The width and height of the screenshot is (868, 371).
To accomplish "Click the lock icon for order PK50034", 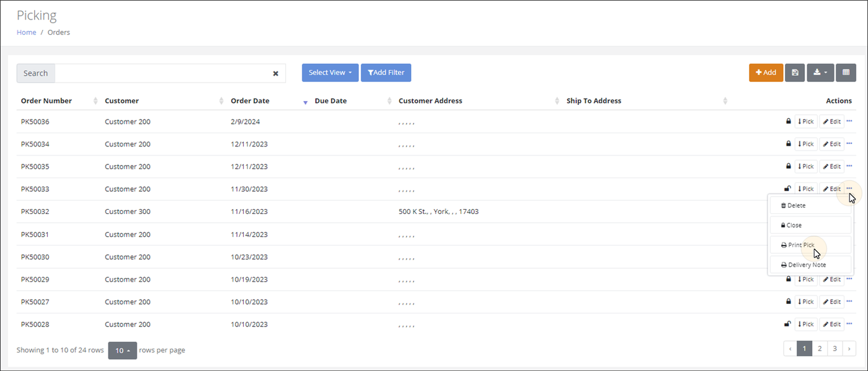I will click(789, 144).
